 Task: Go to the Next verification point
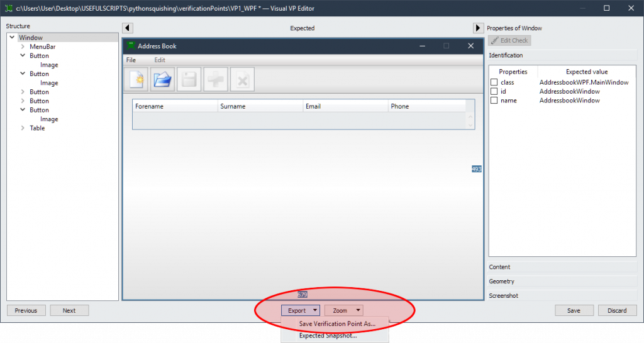pos(69,310)
